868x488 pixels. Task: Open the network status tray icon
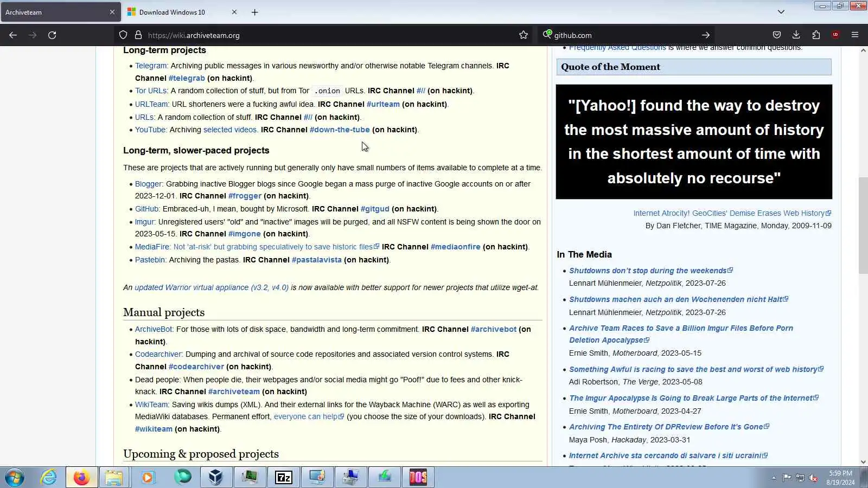pyautogui.click(x=800, y=478)
